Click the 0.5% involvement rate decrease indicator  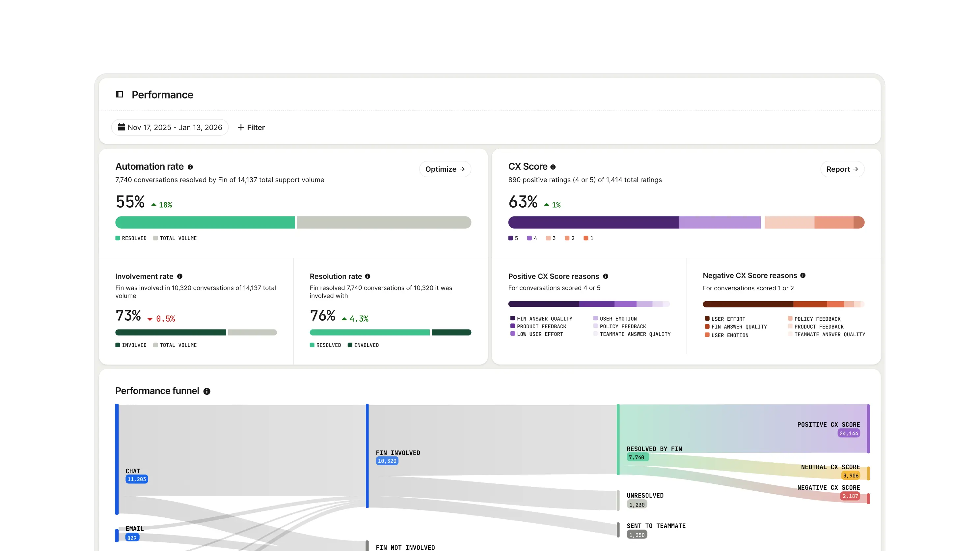tap(161, 319)
